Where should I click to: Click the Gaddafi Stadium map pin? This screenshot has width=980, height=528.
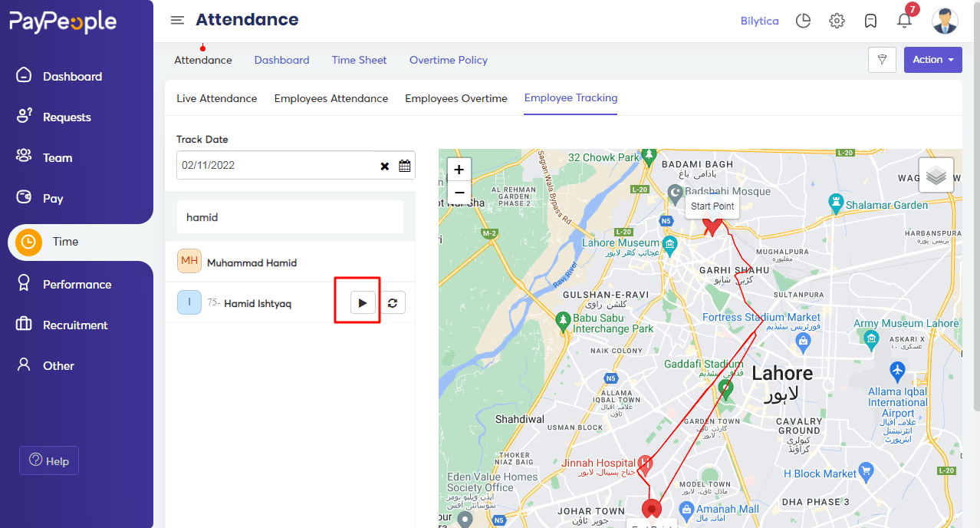[x=725, y=389]
